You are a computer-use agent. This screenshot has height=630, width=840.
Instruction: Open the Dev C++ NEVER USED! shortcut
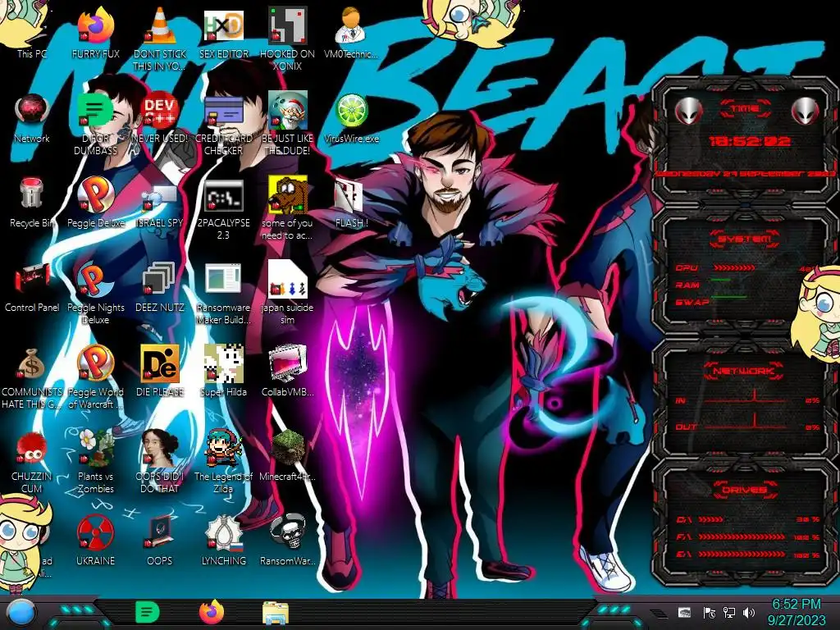tap(160, 118)
